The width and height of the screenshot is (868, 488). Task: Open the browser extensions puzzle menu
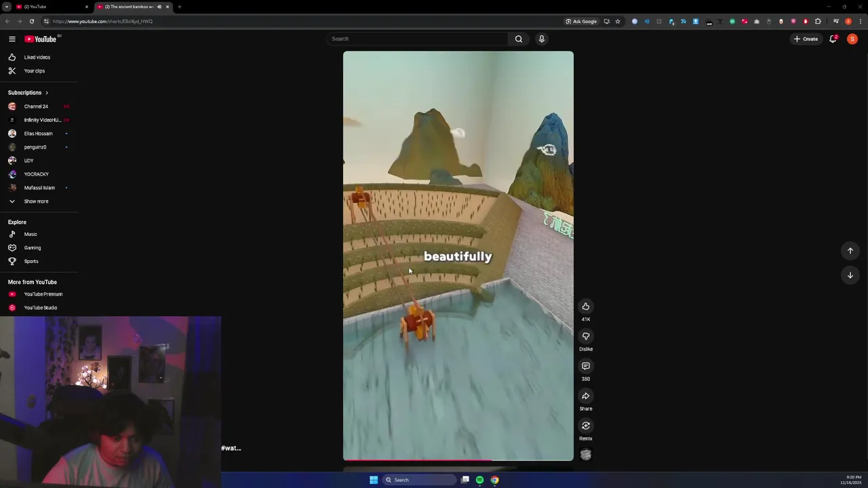coord(818,21)
